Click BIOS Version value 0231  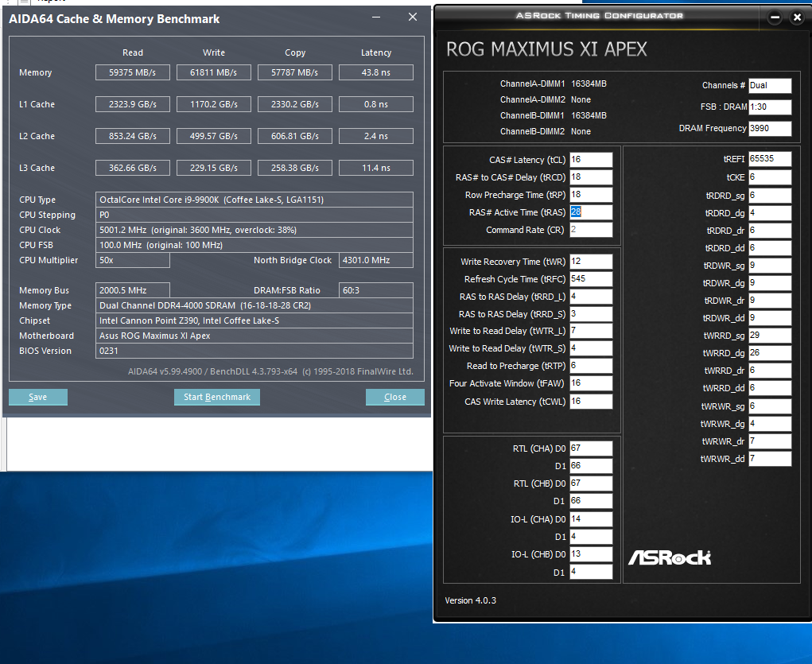tap(254, 351)
